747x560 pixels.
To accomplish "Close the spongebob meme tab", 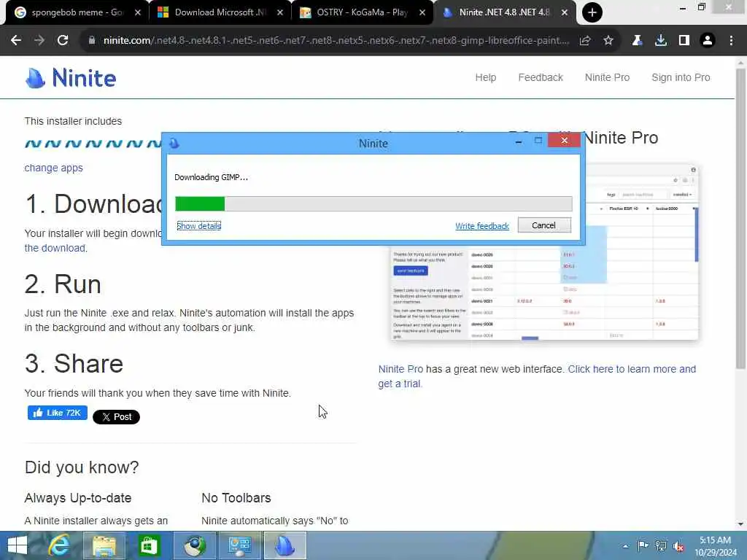I will 138,12.
